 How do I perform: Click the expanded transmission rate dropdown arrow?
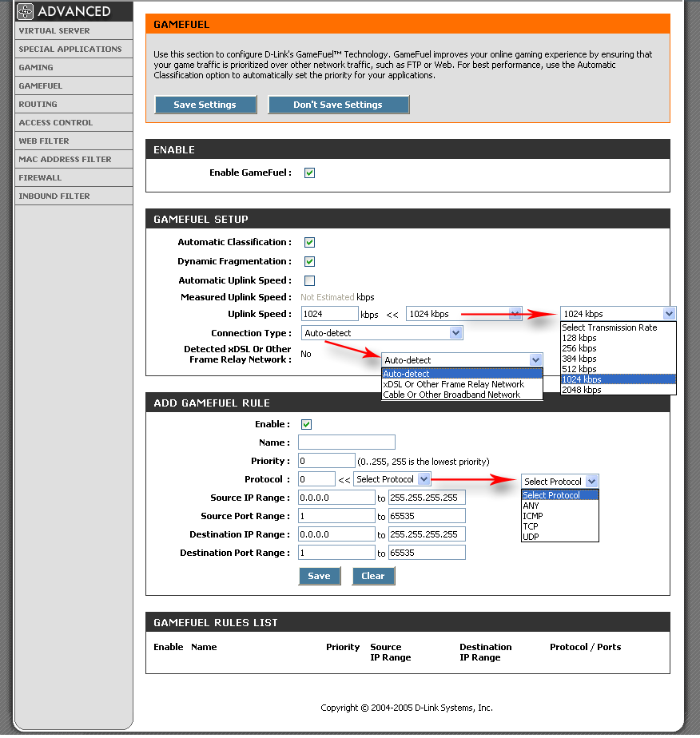[x=669, y=313]
